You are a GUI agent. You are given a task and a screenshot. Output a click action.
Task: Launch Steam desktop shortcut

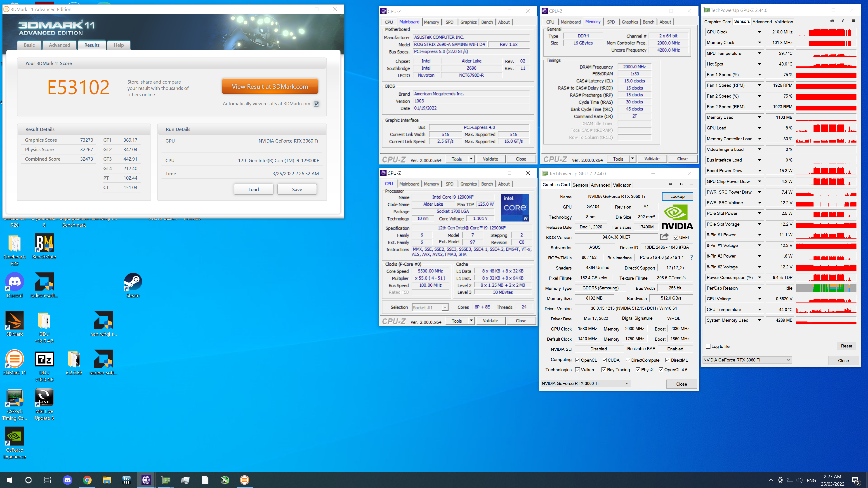[x=133, y=285]
